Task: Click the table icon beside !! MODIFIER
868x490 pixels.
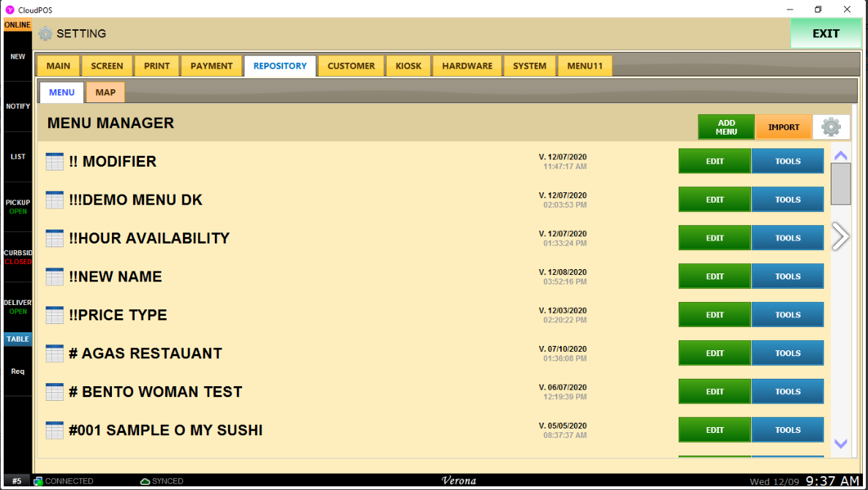Action: tap(54, 162)
